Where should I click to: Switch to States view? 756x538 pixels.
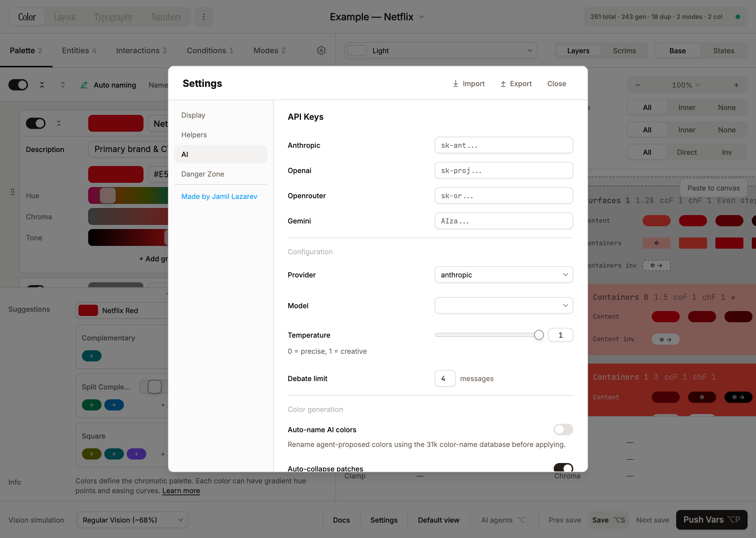723,51
